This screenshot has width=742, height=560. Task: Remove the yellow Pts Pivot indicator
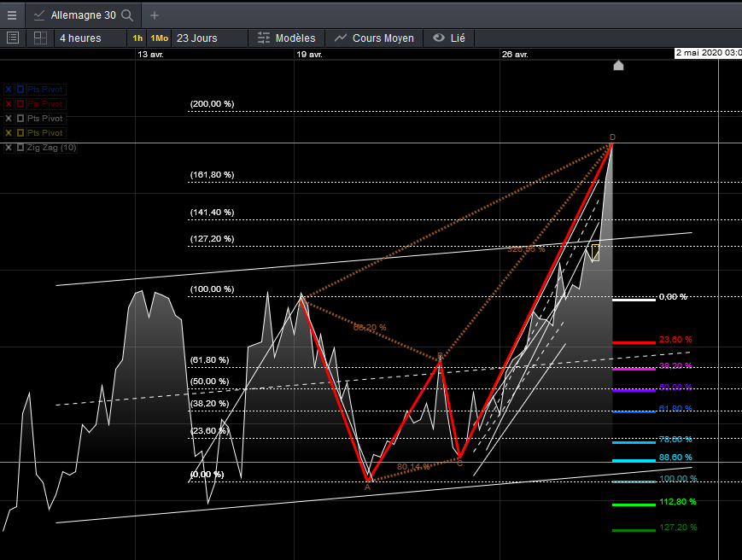click(x=9, y=133)
